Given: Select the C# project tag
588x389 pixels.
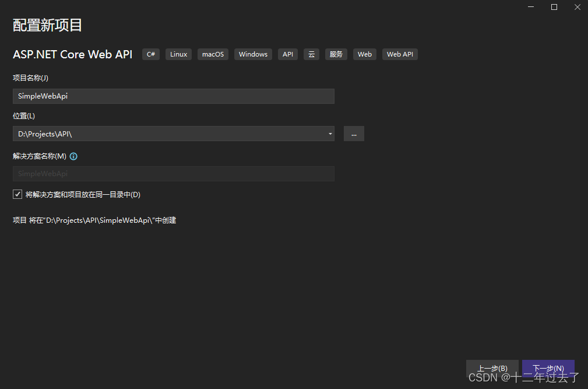Looking at the screenshot, I should [150, 54].
